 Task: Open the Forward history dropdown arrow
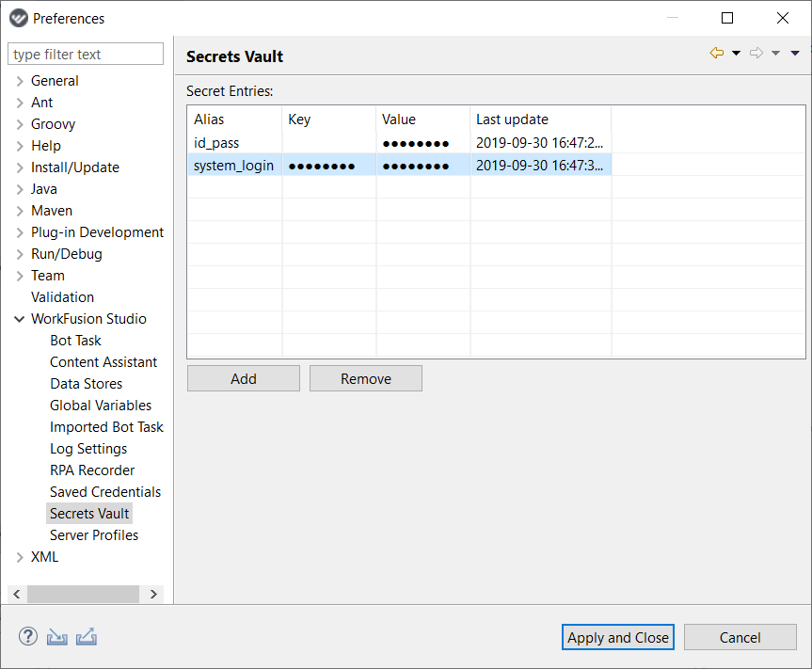775,53
